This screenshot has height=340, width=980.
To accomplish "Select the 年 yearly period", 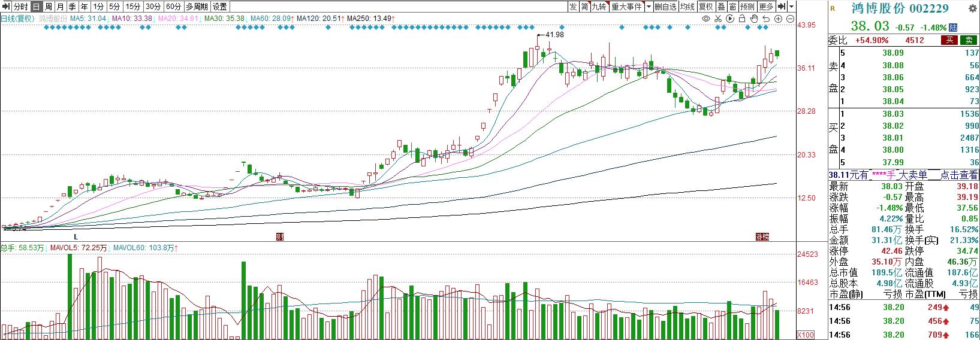I will tap(84, 7).
